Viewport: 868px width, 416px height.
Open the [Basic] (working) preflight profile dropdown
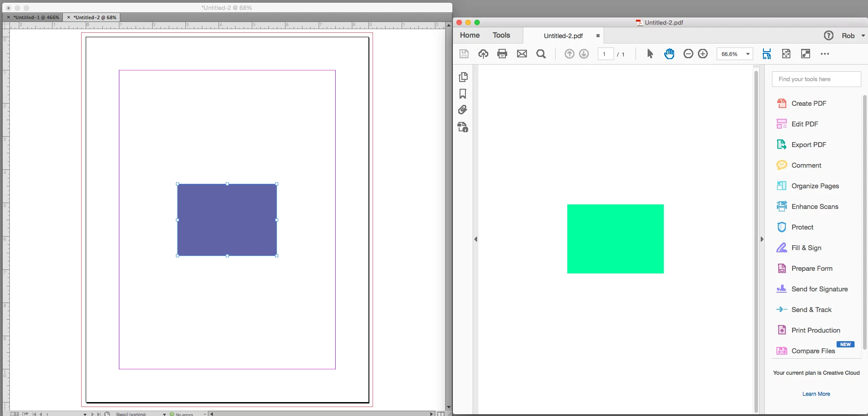[164, 414]
